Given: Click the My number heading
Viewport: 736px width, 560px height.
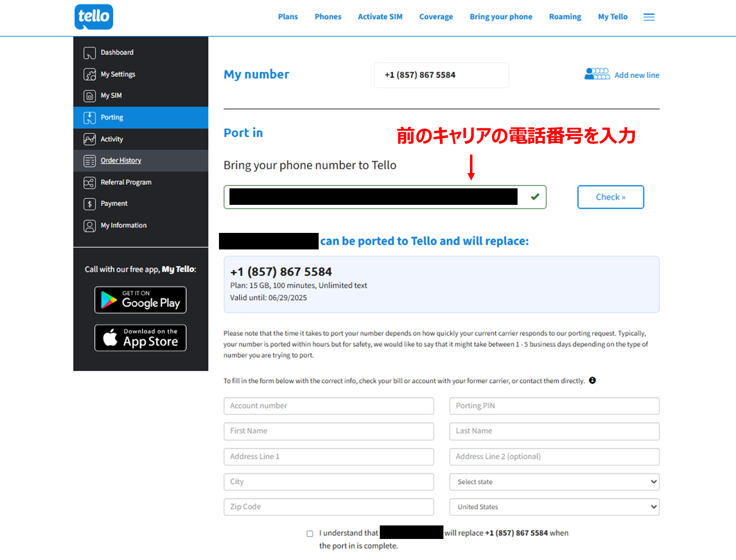Looking at the screenshot, I should [x=257, y=75].
